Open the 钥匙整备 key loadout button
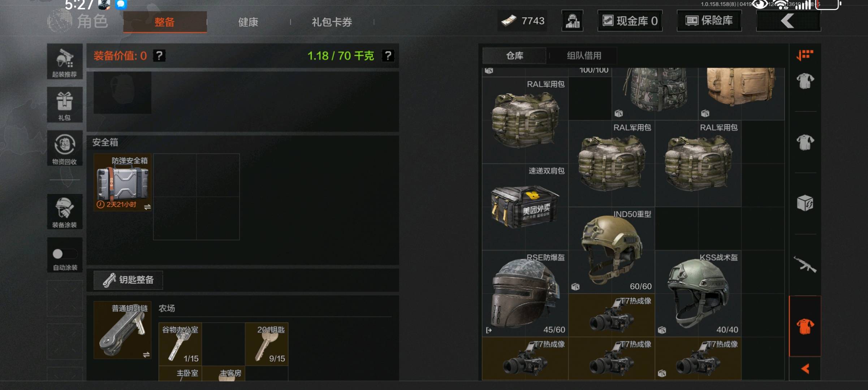This screenshot has width=868, height=390. [x=128, y=280]
